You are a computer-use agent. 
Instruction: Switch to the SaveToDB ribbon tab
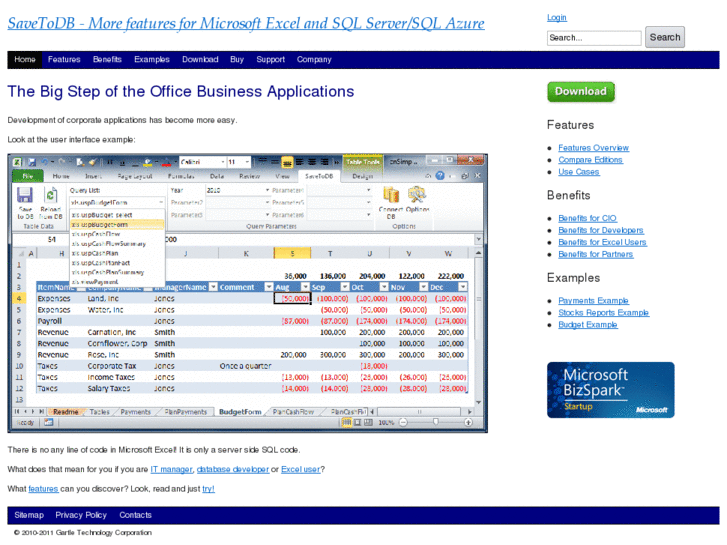[x=319, y=176]
